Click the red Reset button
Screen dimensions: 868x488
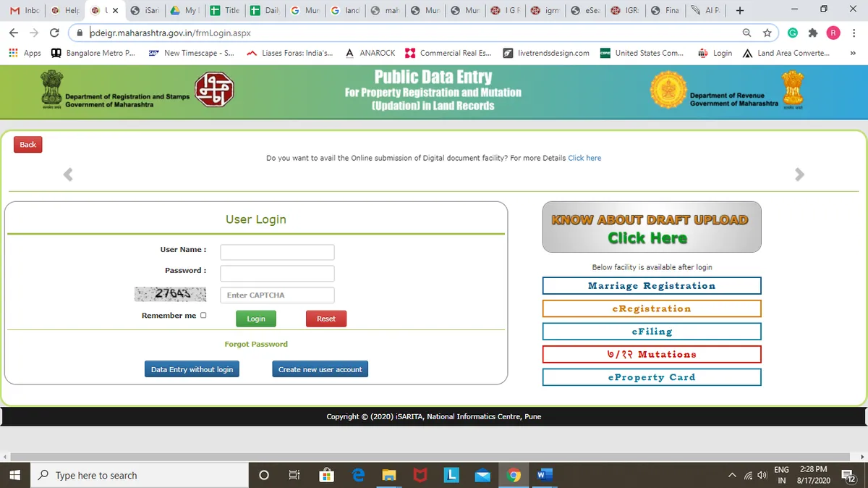325,319
